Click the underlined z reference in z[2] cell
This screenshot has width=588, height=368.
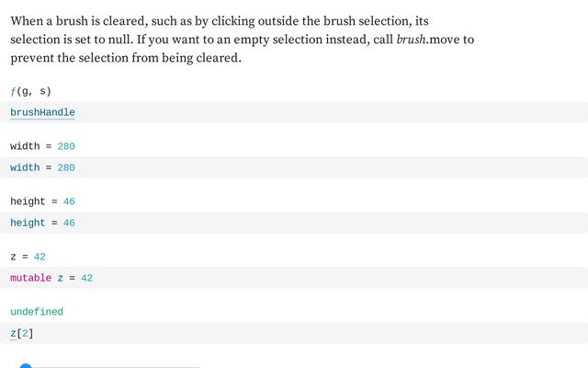pos(13,333)
